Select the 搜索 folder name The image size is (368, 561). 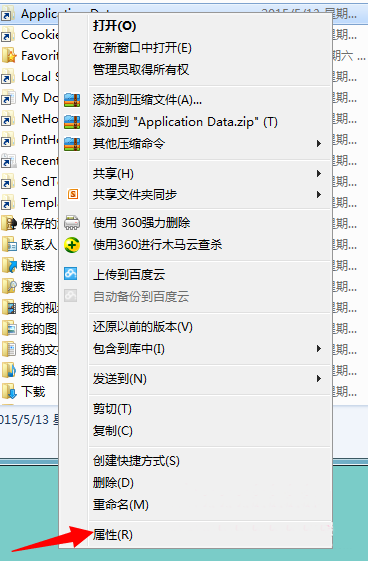[33, 287]
